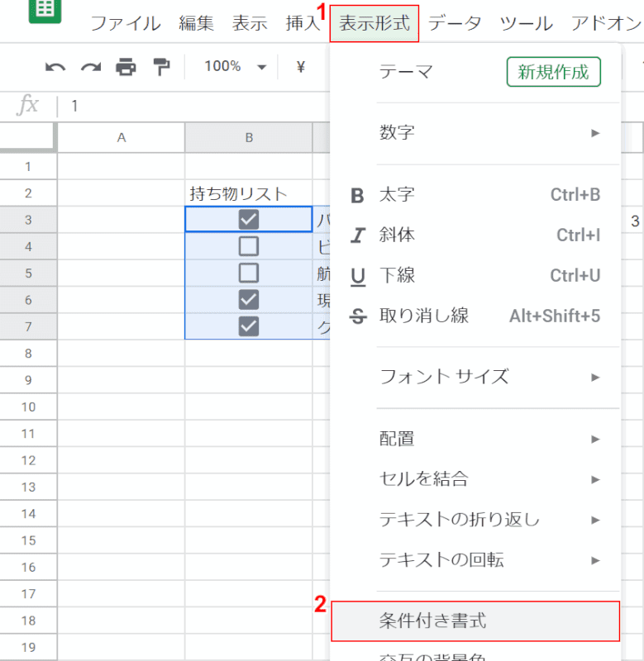The height and width of the screenshot is (661, 644).
Task: Click cell containing 持ち物リスト
Action: pyautogui.click(x=249, y=193)
